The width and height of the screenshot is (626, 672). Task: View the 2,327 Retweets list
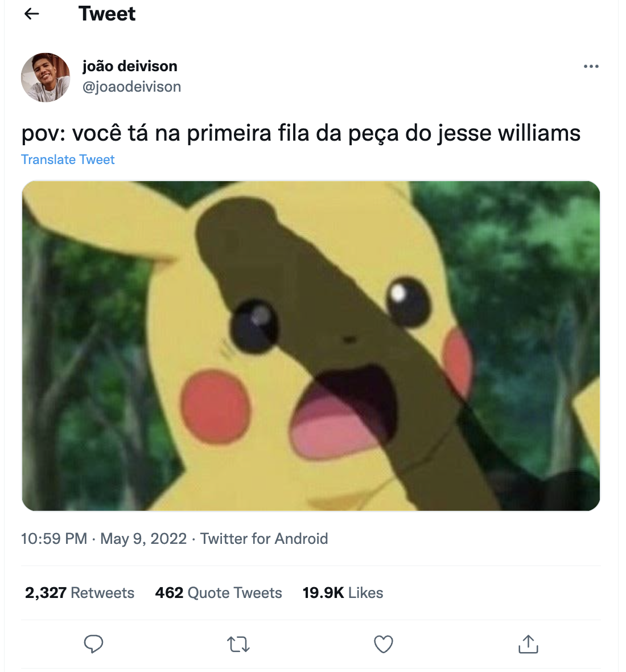(80, 593)
